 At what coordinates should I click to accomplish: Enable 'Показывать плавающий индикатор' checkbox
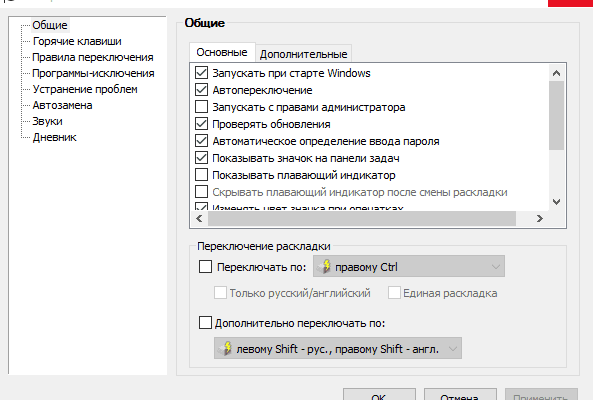(x=201, y=175)
